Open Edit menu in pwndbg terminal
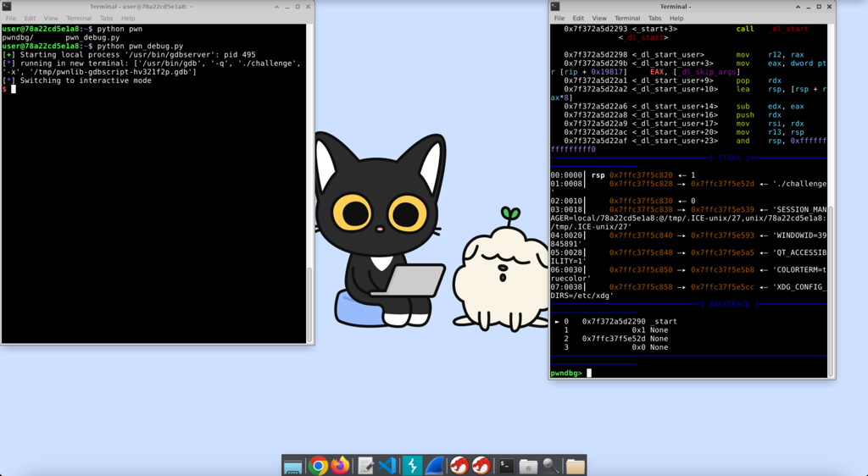The image size is (868, 476). click(x=578, y=19)
